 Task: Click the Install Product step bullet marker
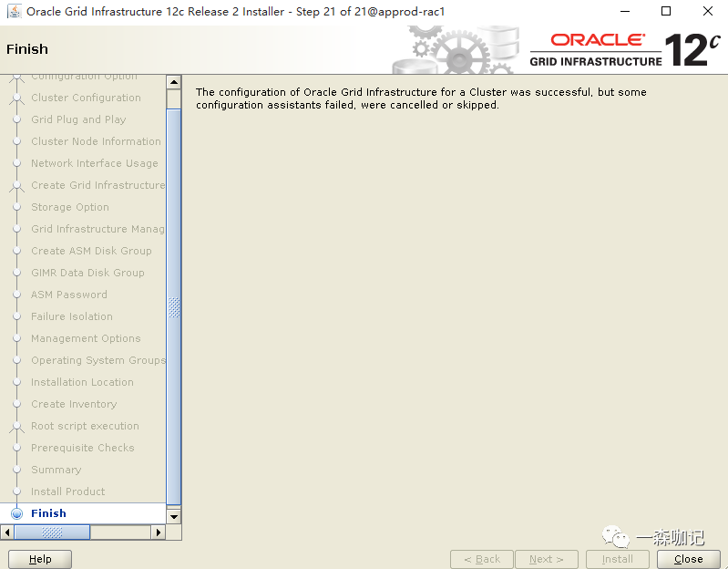click(x=16, y=491)
